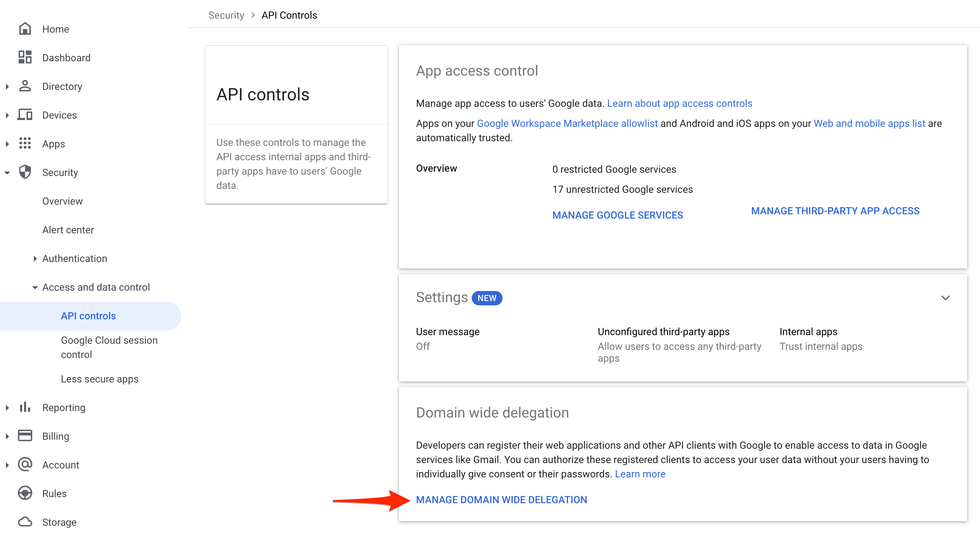Click Security in the breadcrumb
Image resolution: width=980 pixels, height=534 pixels.
click(226, 15)
